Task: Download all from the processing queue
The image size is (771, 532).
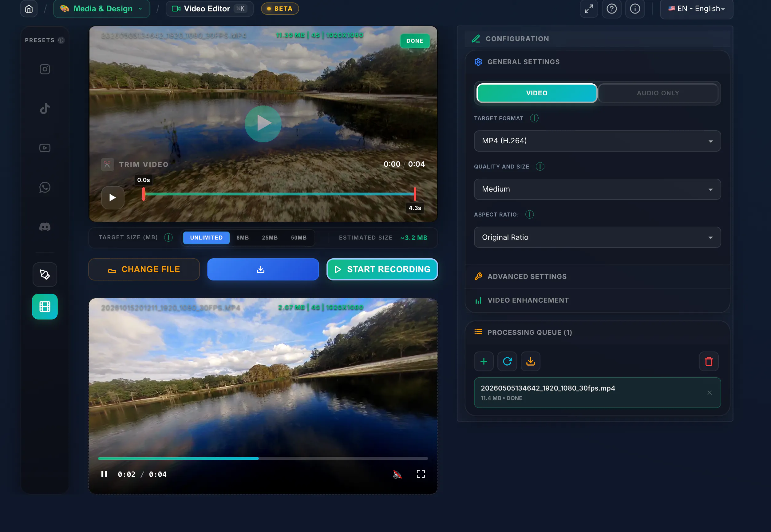Action: (x=530, y=361)
